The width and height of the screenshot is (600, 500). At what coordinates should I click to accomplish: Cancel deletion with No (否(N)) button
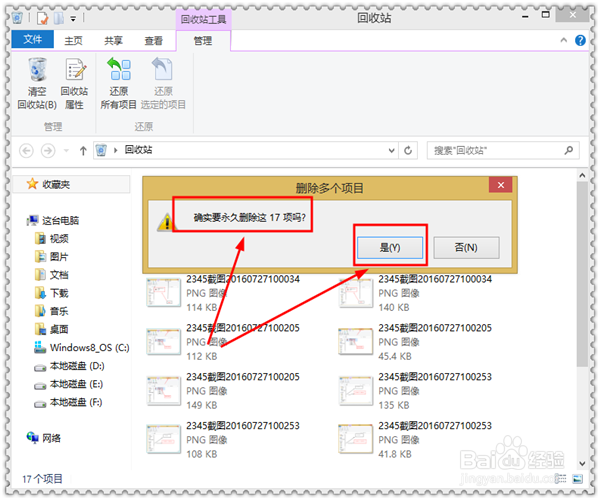[x=466, y=248]
